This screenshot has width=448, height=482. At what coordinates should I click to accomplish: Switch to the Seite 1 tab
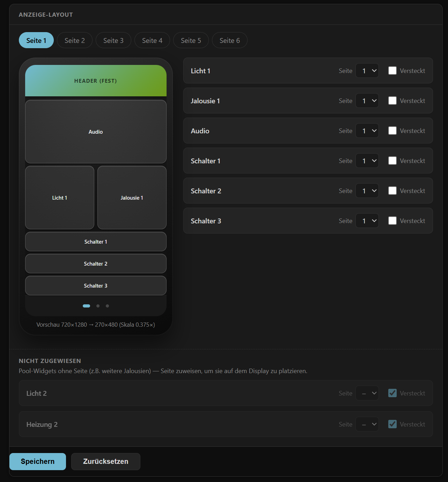(36, 40)
